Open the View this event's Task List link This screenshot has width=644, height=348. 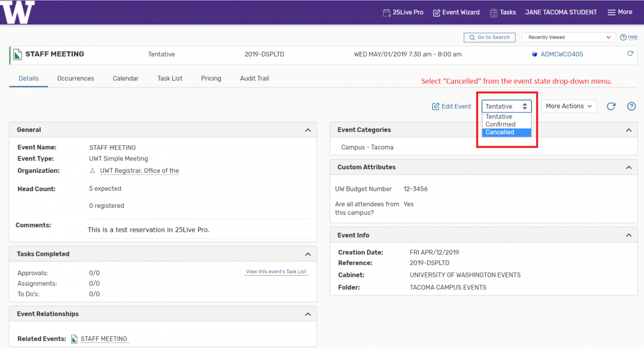click(276, 272)
